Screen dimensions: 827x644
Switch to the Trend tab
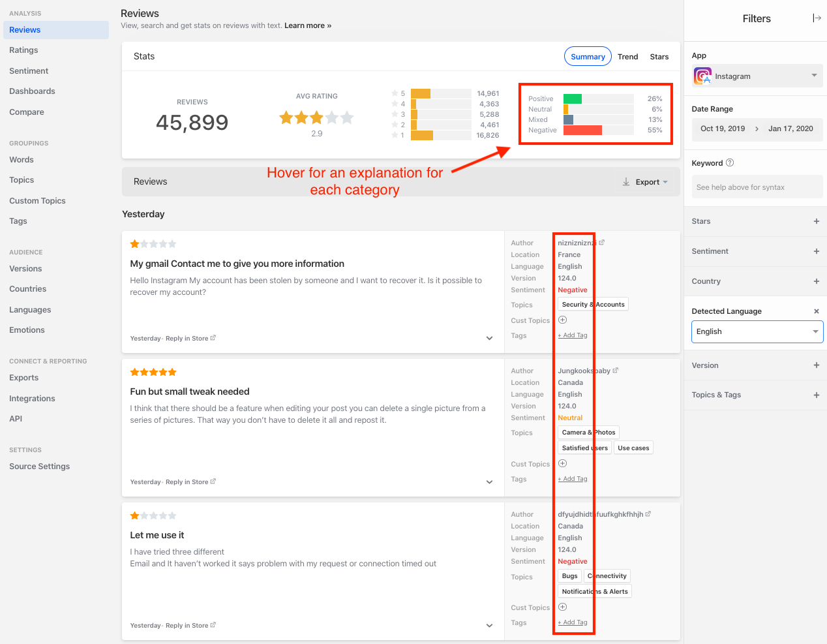pyautogui.click(x=627, y=56)
